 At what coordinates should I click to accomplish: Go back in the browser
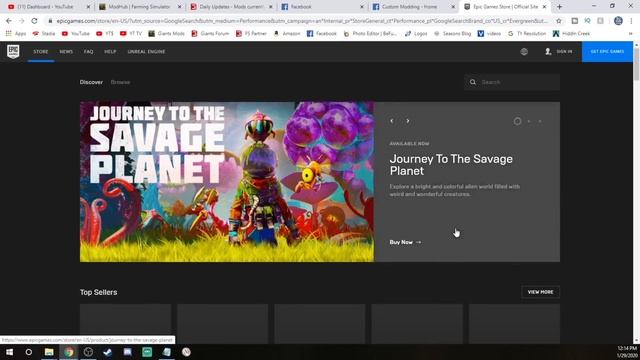click(9, 20)
